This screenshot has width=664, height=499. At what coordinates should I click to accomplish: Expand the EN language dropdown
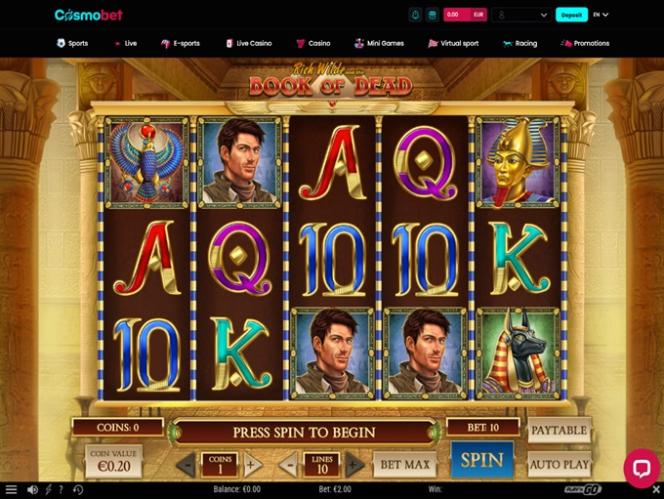[600, 15]
